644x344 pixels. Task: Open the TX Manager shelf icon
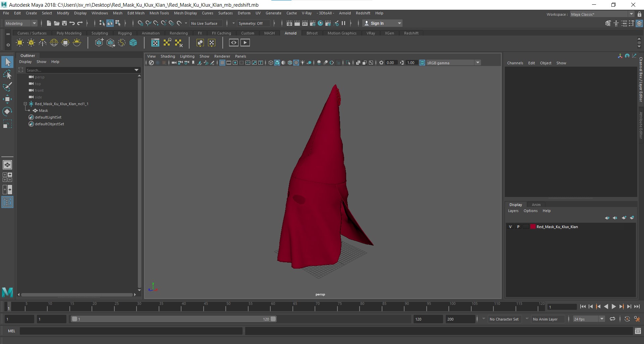pyautogui.click(x=155, y=43)
